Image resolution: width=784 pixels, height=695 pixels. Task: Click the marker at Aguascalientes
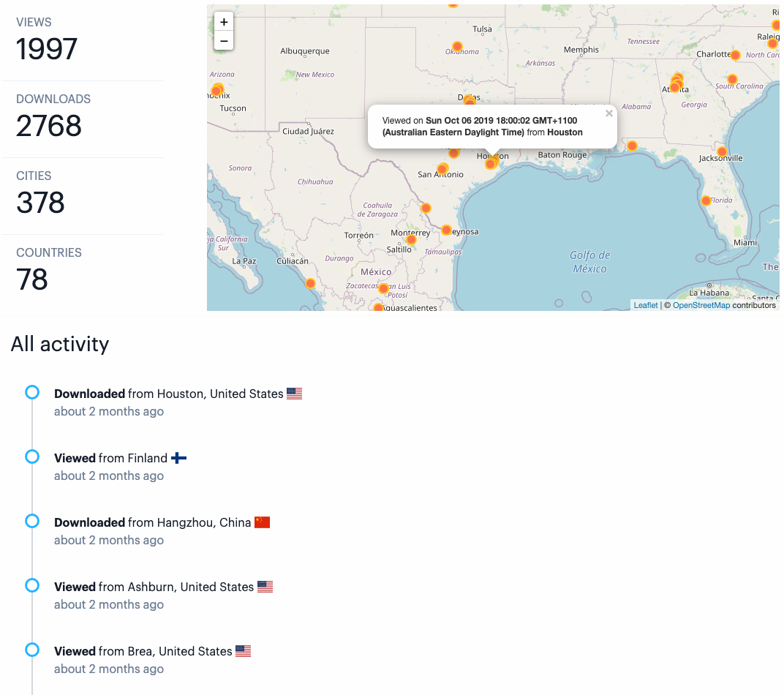pos(379,307)
